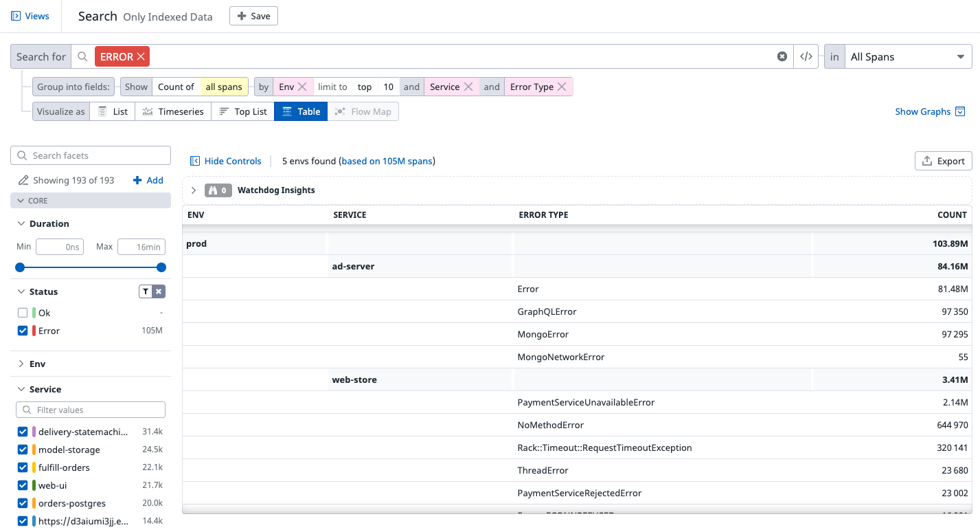The width and height of the screenshot is (980, 532).
Task: Open the Views panel icon
Action: [16, 16]
